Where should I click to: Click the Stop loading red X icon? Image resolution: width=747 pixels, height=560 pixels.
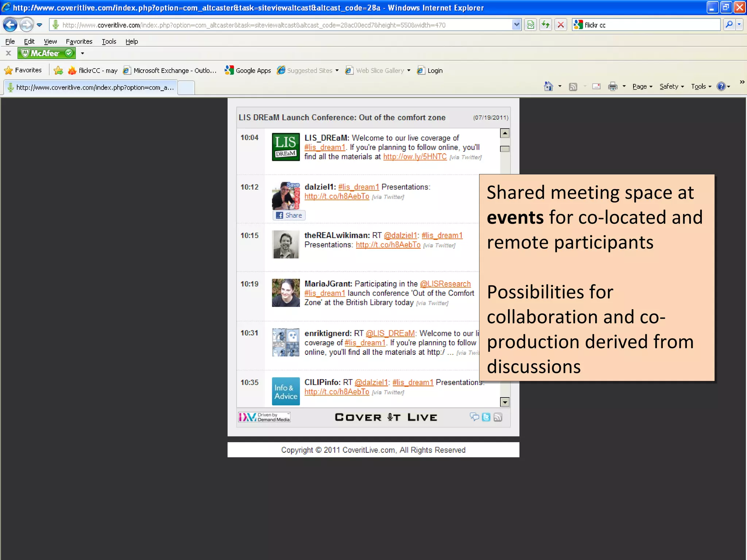click(x=561, y=25)
